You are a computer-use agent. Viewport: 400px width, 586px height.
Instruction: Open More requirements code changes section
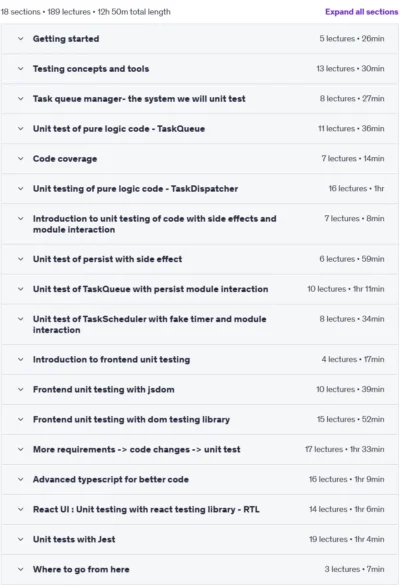200,450
